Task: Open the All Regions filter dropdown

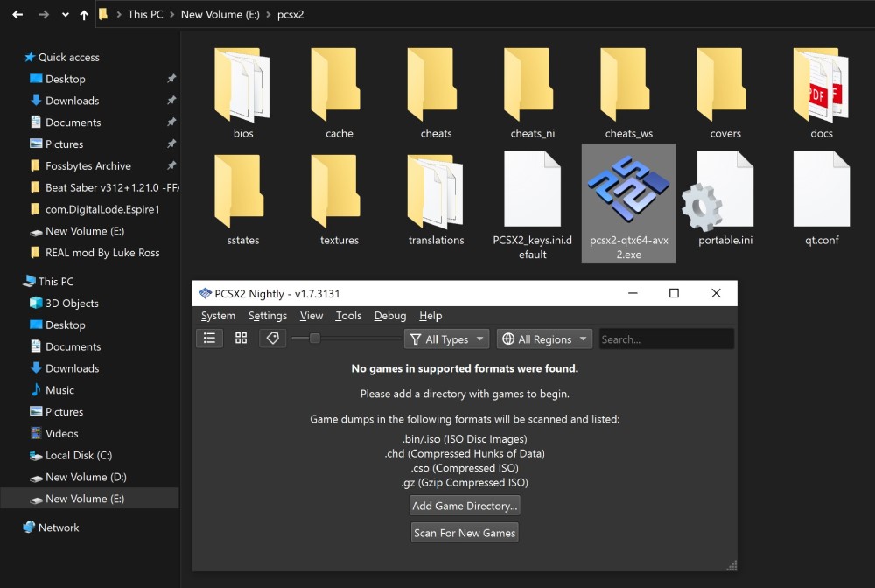Action: click(x=544, y=339)
